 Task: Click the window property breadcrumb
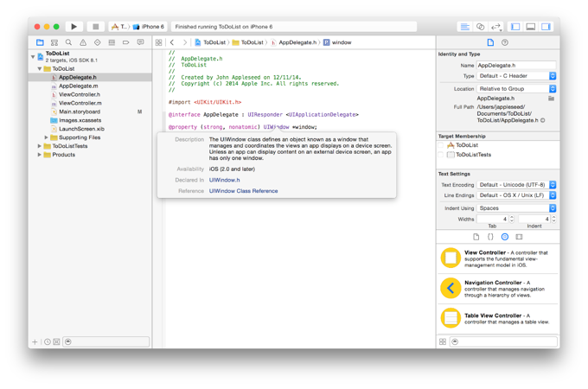tap(337, 42)
